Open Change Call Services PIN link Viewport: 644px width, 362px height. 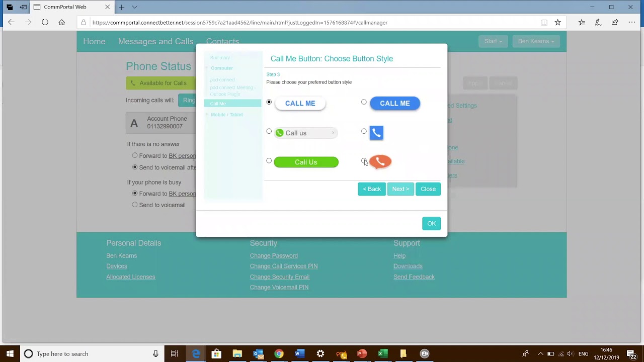pos(284,266)
